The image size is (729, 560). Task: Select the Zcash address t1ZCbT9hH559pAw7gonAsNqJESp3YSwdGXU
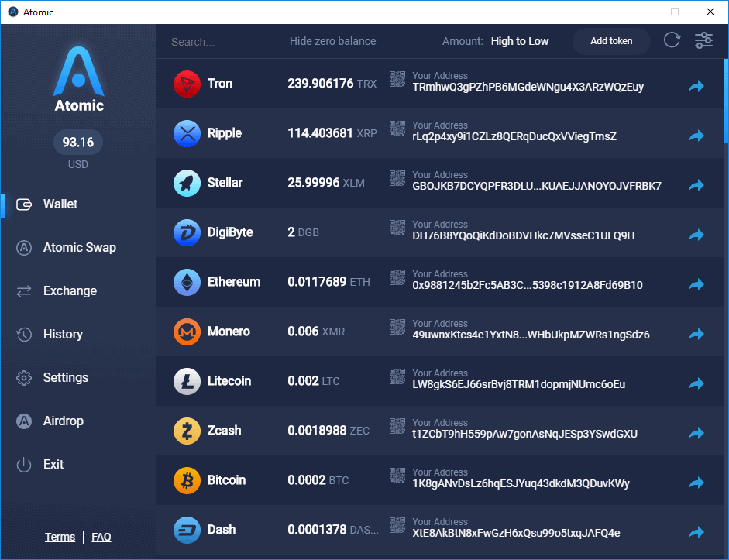pos(524,434)
